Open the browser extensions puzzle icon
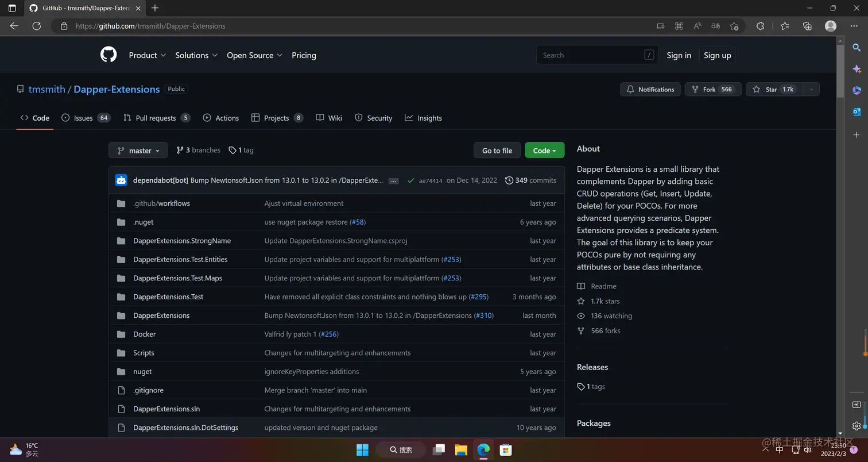 pos(760,26)
